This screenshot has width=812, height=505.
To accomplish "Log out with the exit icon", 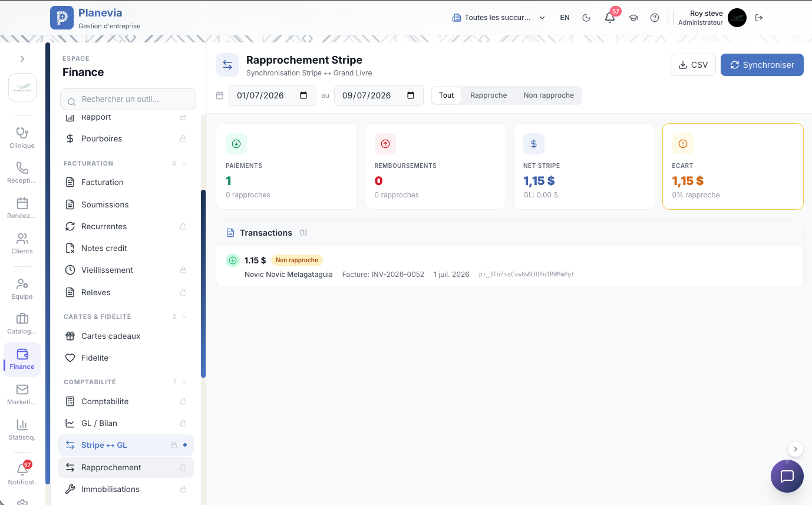I will click(759, 18).
